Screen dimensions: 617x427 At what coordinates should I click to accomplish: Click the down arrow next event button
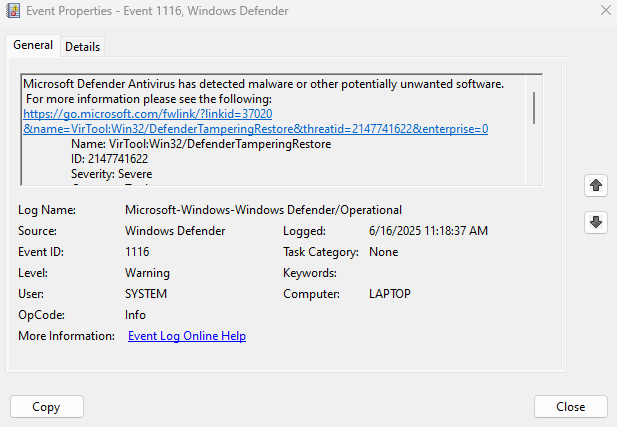coord(596,222)
